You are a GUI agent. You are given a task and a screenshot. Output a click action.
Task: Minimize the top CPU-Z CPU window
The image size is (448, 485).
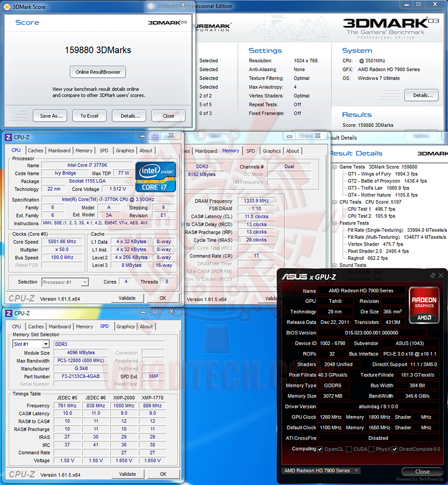pos(142,136)
